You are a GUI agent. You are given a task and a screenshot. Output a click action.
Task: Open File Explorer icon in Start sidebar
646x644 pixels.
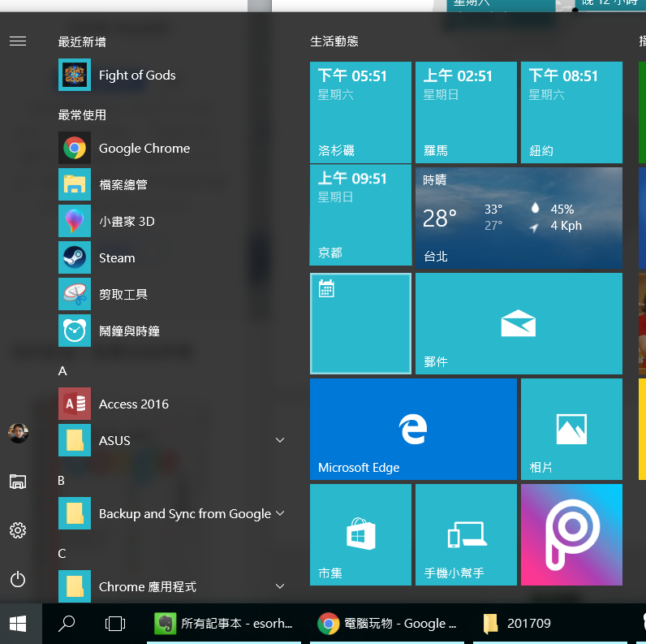(x=18, y=481)
